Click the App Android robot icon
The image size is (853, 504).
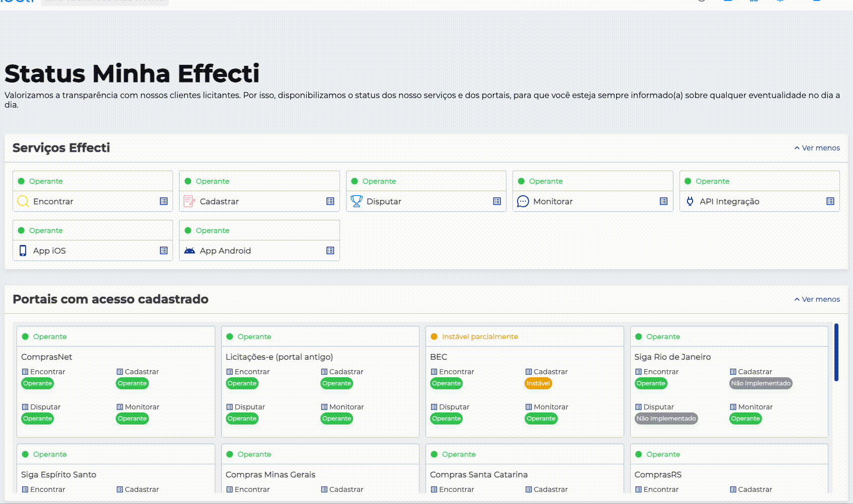[x=190, y=250]
